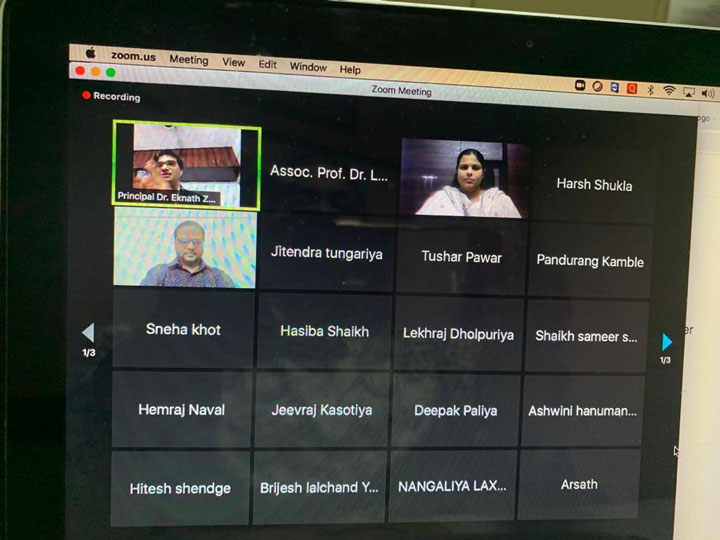Select the Arsath participant tile
This screenshot has width=720, height=540.
pos(579,484)
